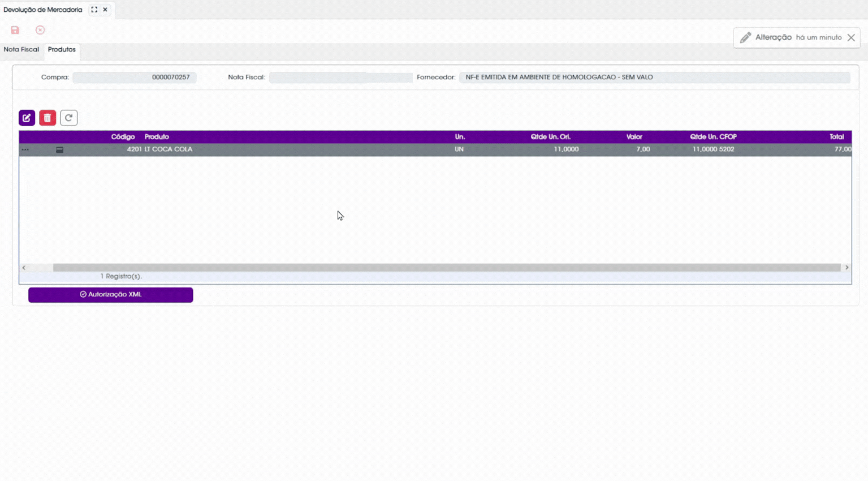Screen dimensions: 868x481
Task: Click the code cell 4201
Action: click(134, 149)
